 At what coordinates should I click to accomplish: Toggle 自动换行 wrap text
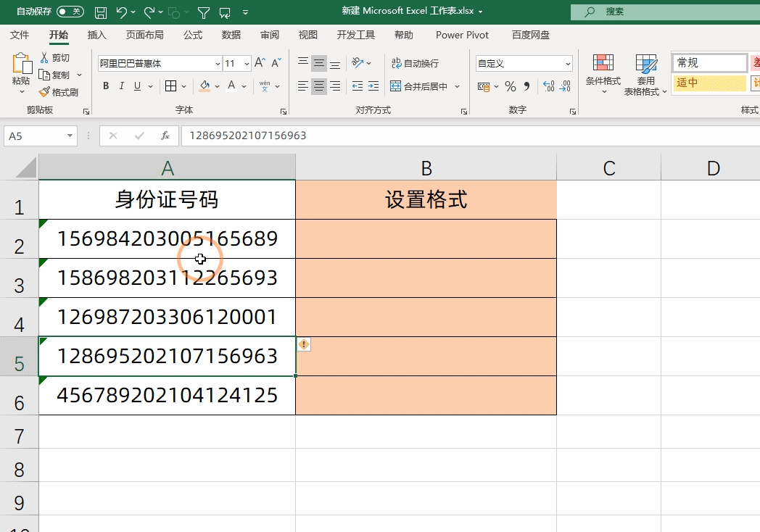coord(415,63)
